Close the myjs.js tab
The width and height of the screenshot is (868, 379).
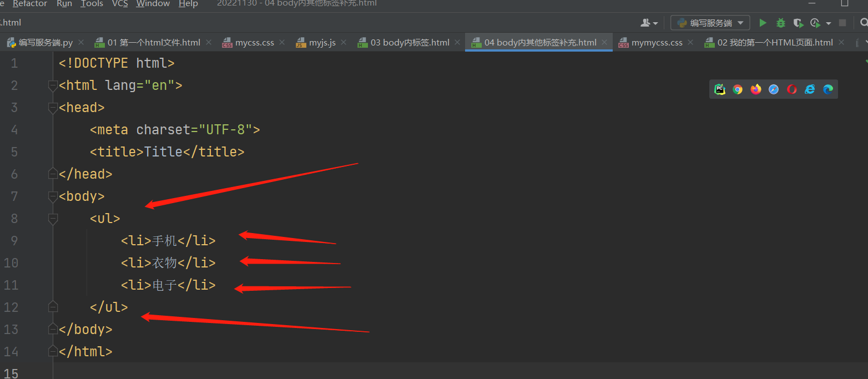tap(344, 42)
